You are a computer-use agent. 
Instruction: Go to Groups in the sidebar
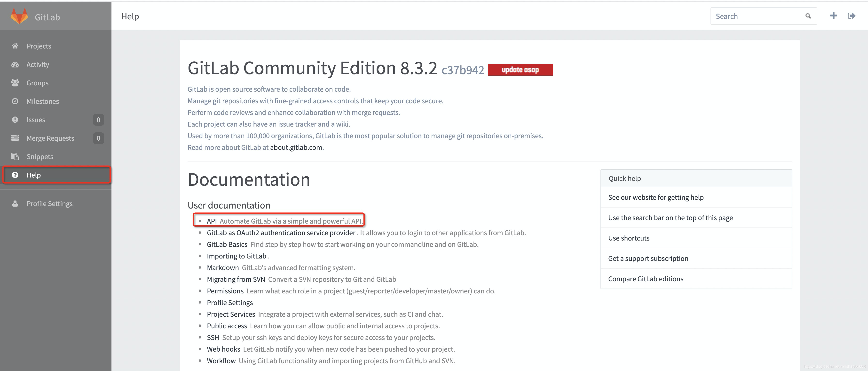[x=55, y=83]
